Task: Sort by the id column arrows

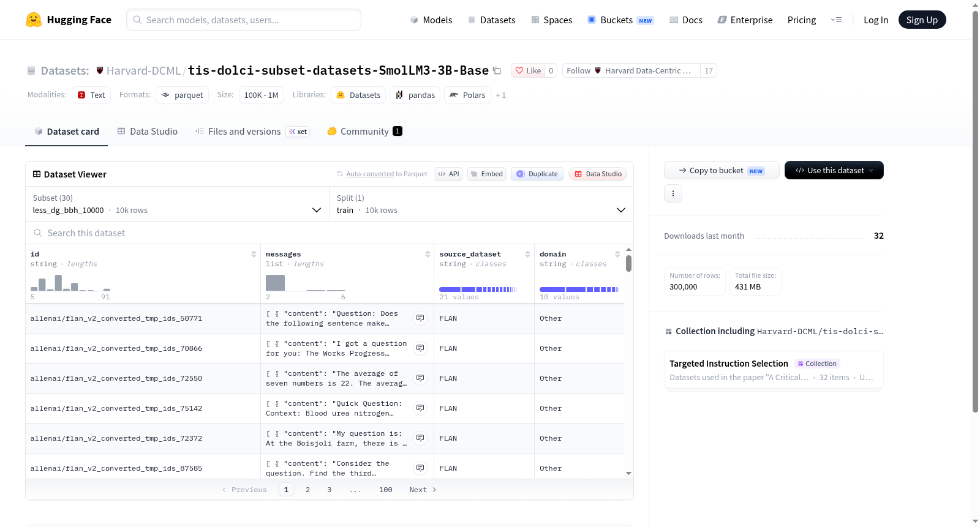Action: coord(254,254)
